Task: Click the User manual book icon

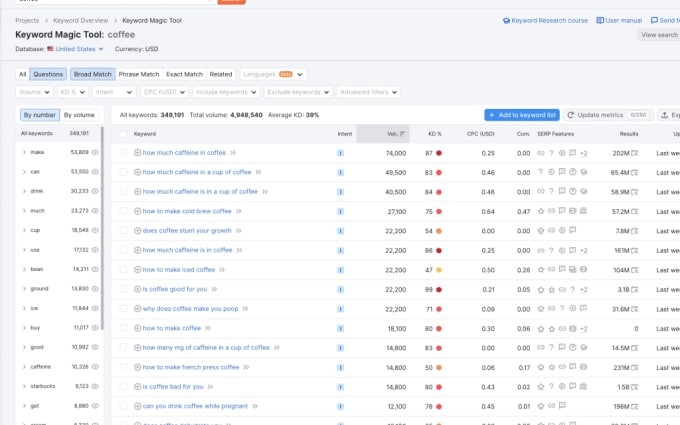Action: point(600,20)
